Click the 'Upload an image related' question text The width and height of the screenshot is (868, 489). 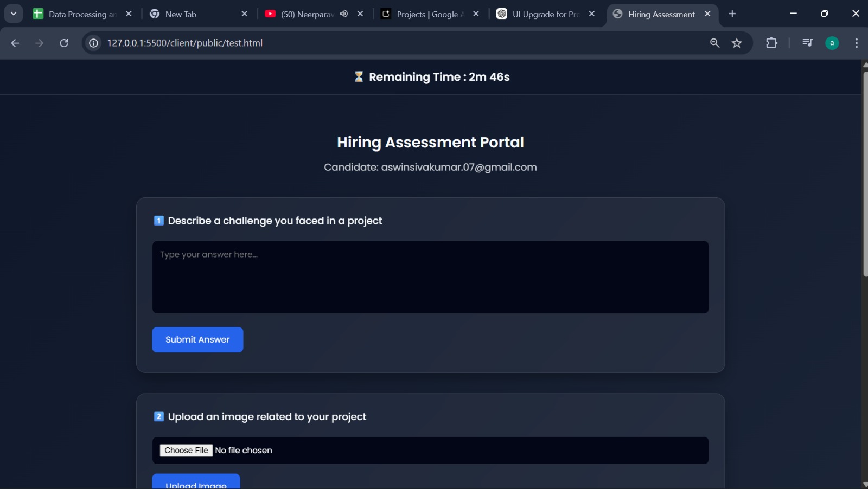267,417
